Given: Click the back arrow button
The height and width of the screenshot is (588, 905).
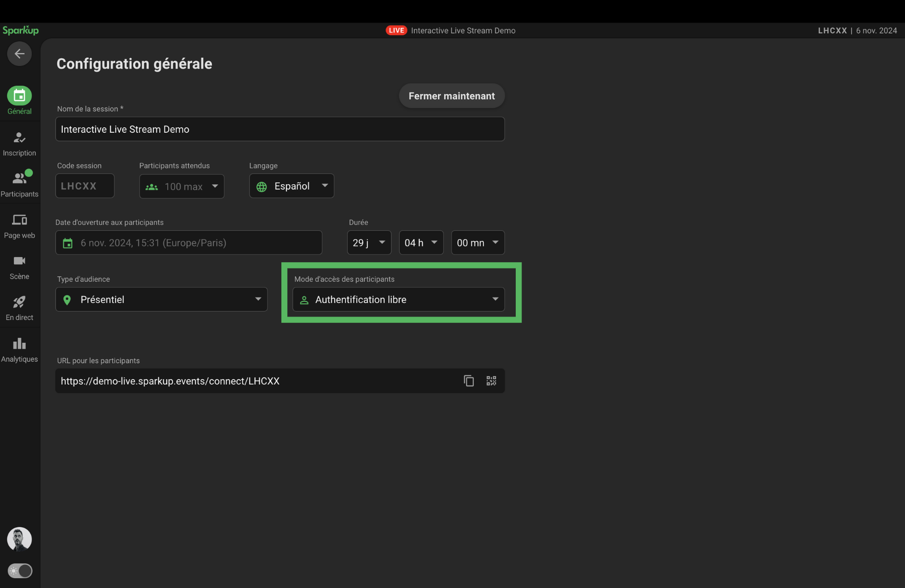Looking at the screenshot, I should pyautogui.click(x=19, y=54).
